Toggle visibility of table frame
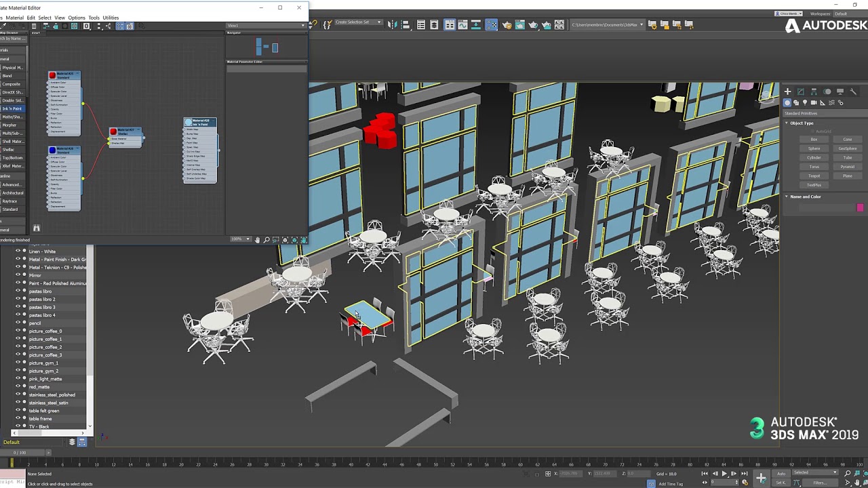868x488 pixels. click(x=18, y=419)
